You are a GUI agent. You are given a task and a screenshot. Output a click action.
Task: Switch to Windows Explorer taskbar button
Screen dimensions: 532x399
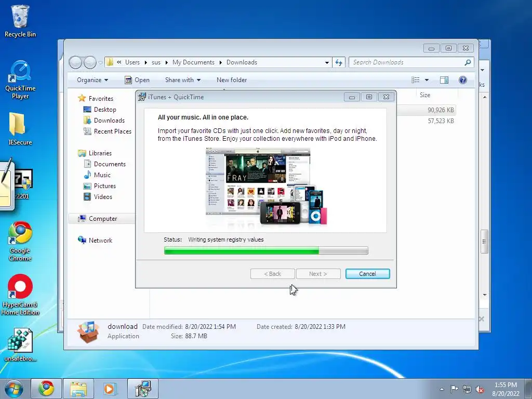tap(78, 389)
